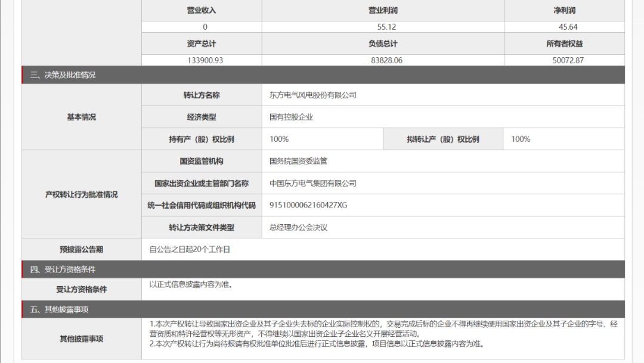
Task: Click the 三、决策及批准情况 section header
Action: pyautogui.click(x=63, y=75)
